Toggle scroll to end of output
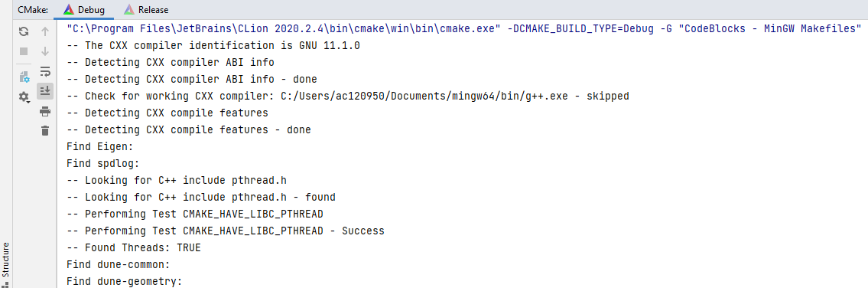868x288 pixels. (45, 91)
